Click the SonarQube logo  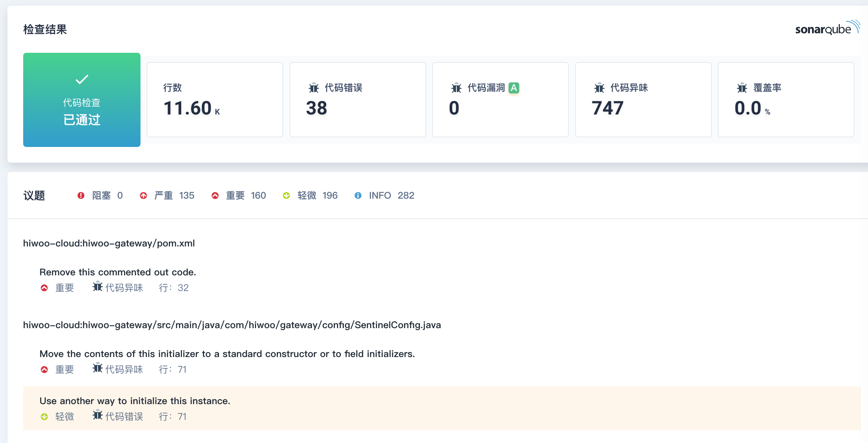point(827,28)
